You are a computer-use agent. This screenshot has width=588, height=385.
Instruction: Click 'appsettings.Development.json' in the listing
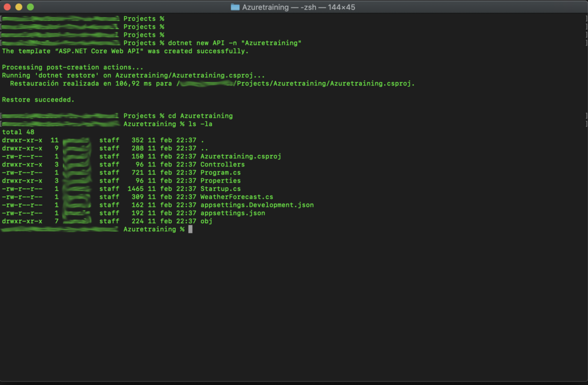point(257,205)
